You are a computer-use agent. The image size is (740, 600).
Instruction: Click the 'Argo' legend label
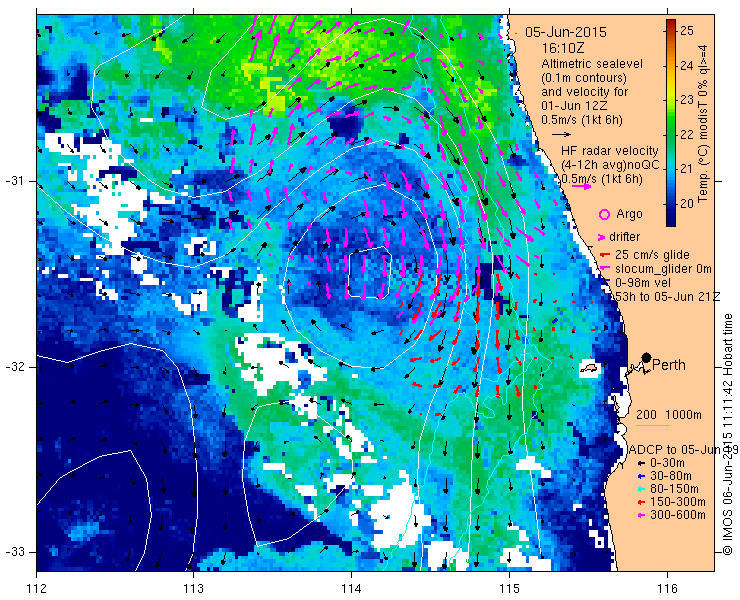pos(630,214)
